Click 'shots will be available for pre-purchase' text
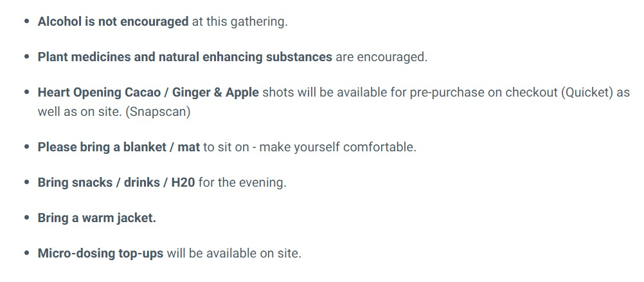The width and height of the screenshot is (644, 282). coord(366,92)
